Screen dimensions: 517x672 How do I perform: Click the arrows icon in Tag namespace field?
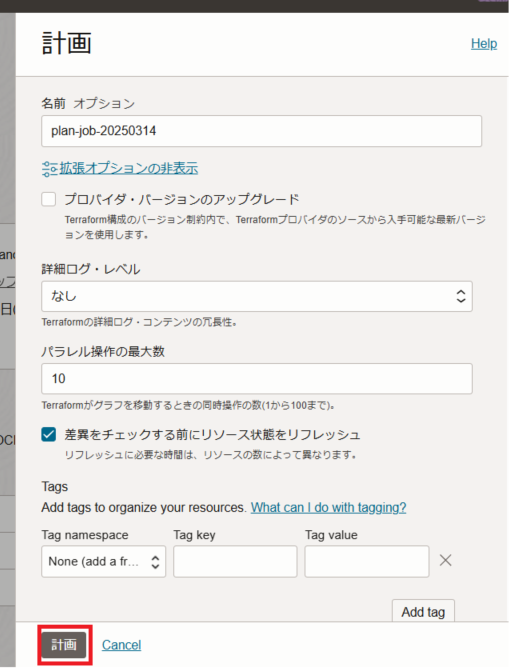click(155, 561)
